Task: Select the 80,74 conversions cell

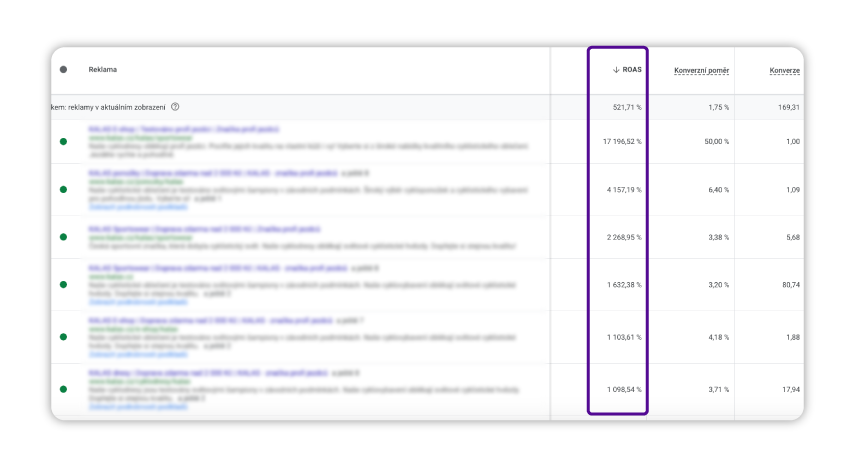Action: coord(789,285)
